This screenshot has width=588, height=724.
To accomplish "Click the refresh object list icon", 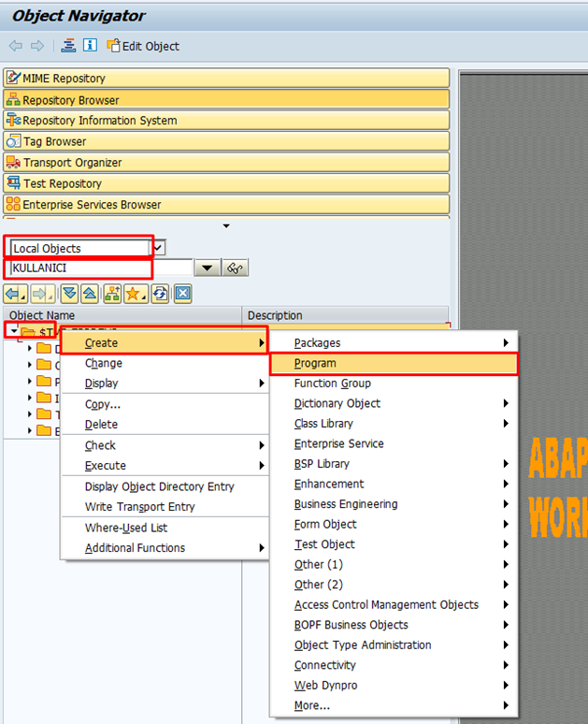I will [161, 294].
